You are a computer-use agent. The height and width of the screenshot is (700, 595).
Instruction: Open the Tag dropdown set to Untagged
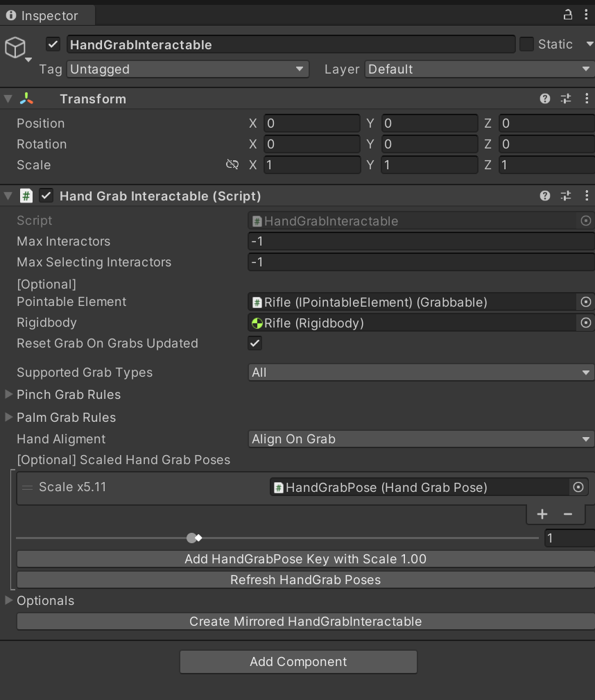pyautogui.click(x=188, y=69)
